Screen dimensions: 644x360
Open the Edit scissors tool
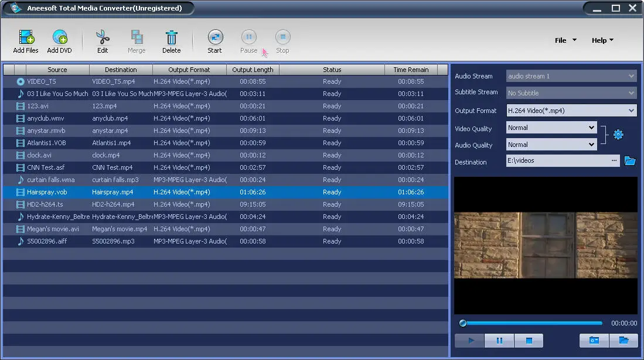coord(103,37)
